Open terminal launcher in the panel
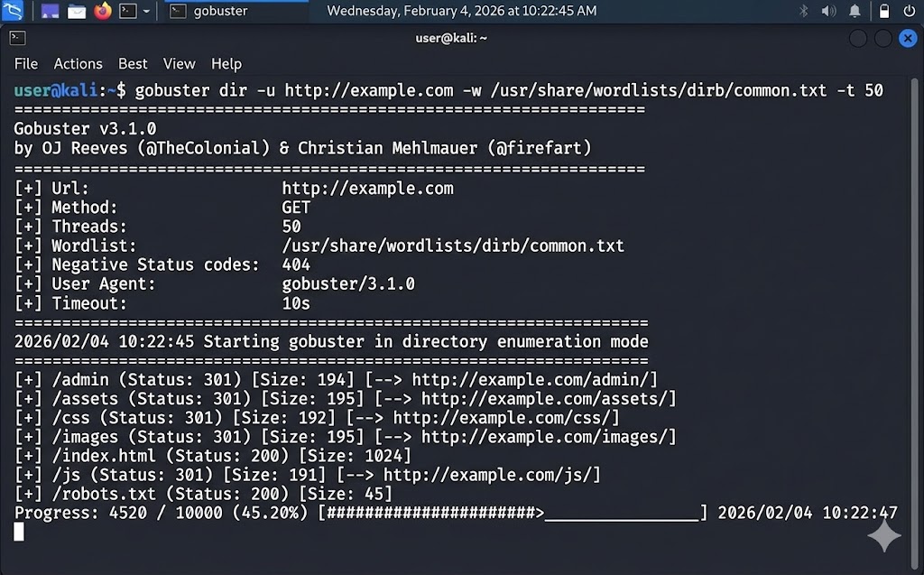The height and width of the screenshot is (575, 924). click(127, 12)
